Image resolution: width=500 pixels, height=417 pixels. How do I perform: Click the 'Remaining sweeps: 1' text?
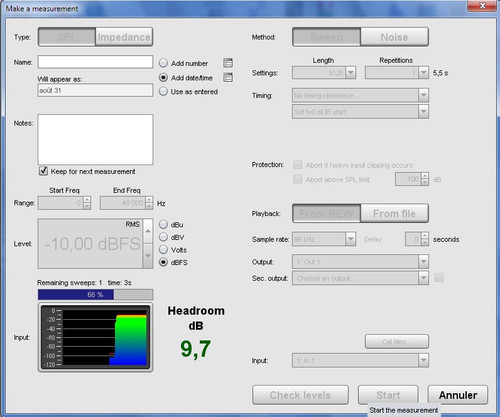click(x=70, y=283)
